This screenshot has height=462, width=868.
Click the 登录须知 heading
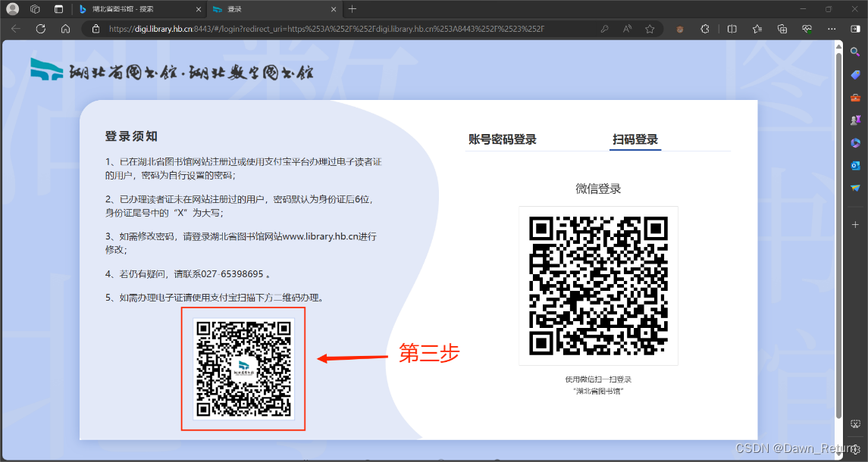[x=131, y=136]
